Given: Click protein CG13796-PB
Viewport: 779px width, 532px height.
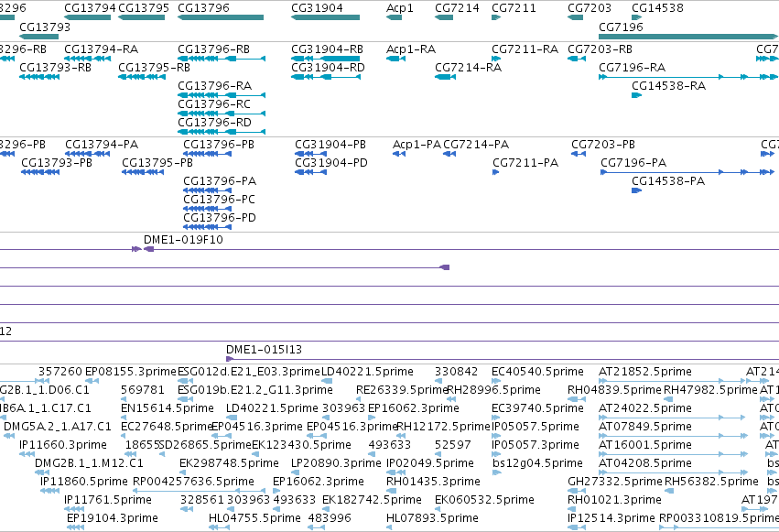Looking at the screenshot, I should tap(219, 145).
